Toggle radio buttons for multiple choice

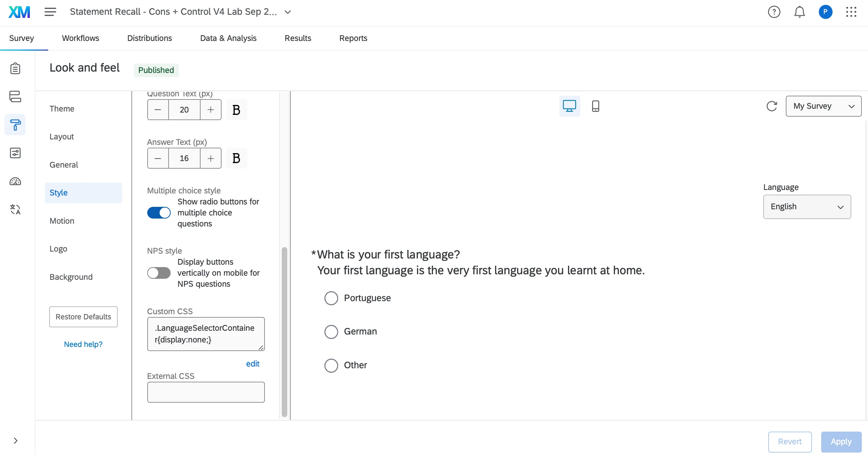tap(159, 213)
